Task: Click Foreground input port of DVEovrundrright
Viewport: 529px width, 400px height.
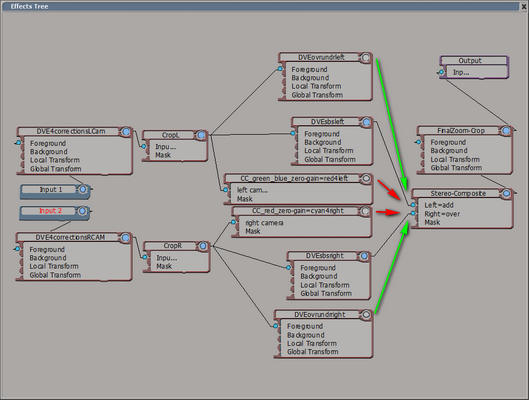Action: point(276,326)
